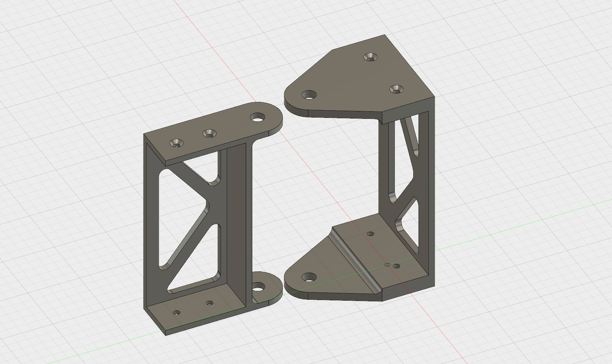
Task: Select the large through-hole on the right bracket top
Action: [x=308, y=94]
